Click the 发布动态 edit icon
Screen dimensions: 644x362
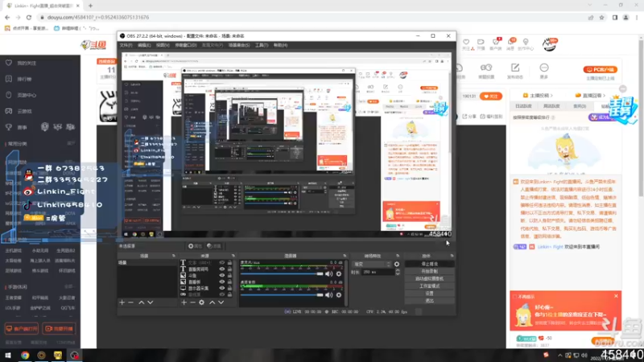click(515, 68)
